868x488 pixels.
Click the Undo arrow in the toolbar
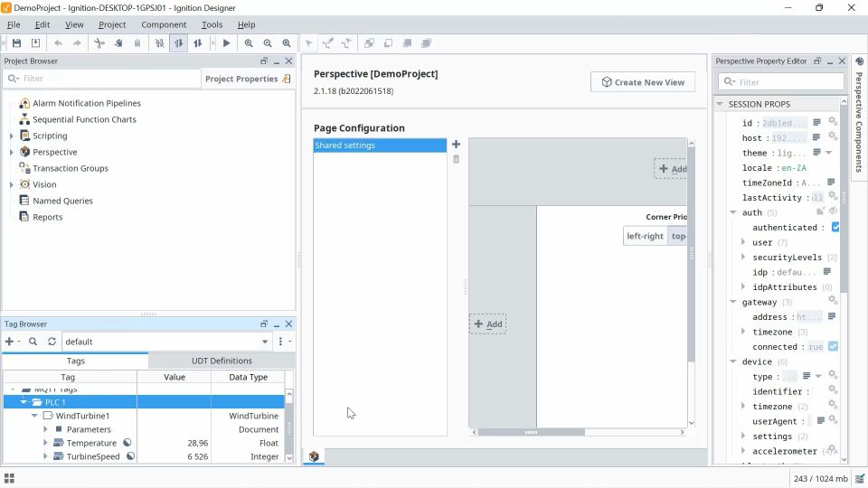point(58,43)
